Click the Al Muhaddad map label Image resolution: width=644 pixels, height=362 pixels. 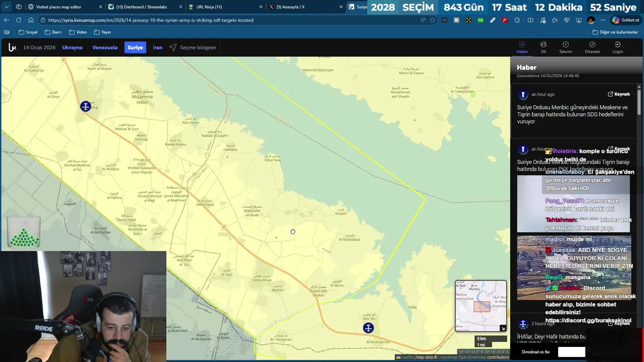(x=349, y=238)
